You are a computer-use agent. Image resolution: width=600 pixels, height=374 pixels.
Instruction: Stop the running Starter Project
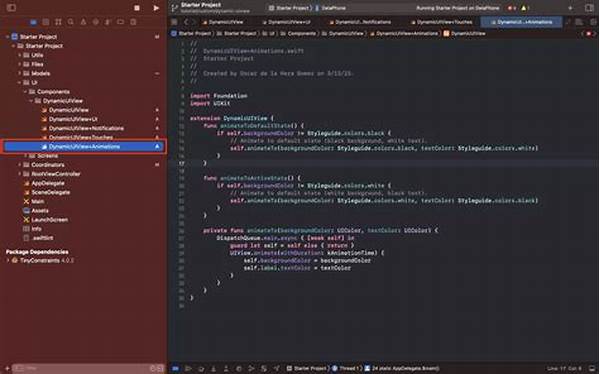pyautogui.click(x=137, y=8)
